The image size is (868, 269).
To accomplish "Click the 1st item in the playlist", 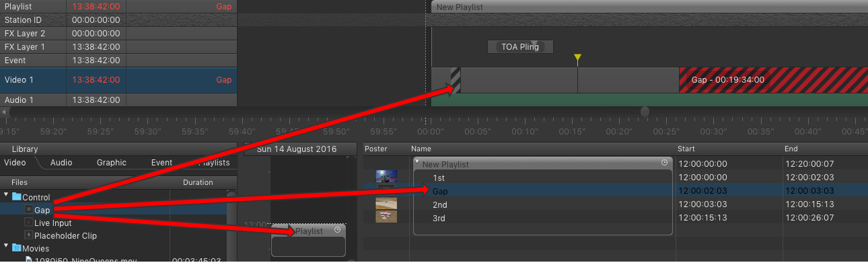I will [439, 178].
